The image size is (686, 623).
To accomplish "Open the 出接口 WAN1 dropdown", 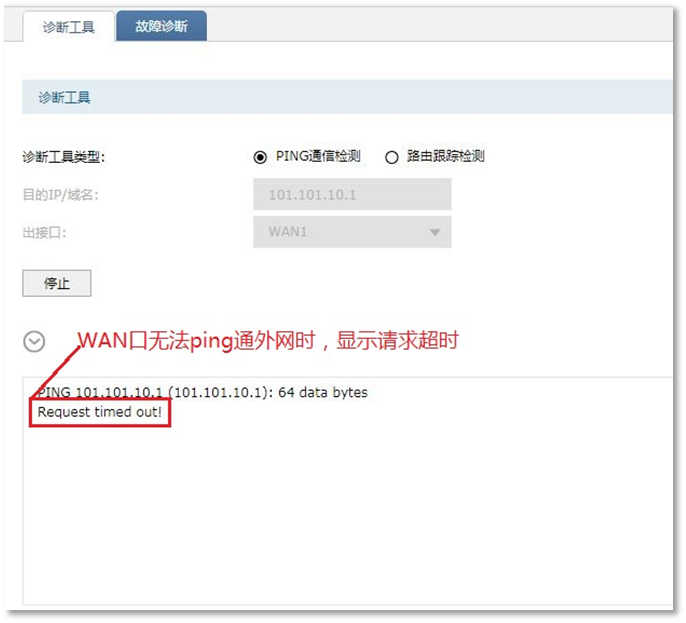I will tap(352, 232).
